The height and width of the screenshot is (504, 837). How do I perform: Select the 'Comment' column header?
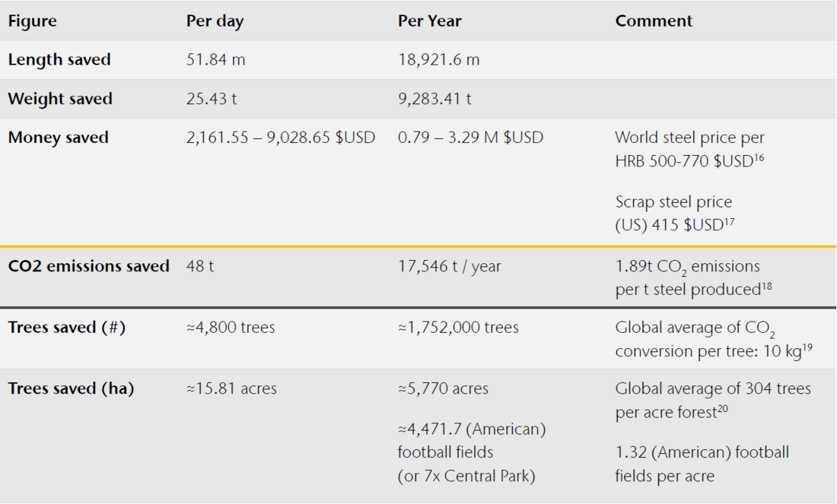(654, 21)
